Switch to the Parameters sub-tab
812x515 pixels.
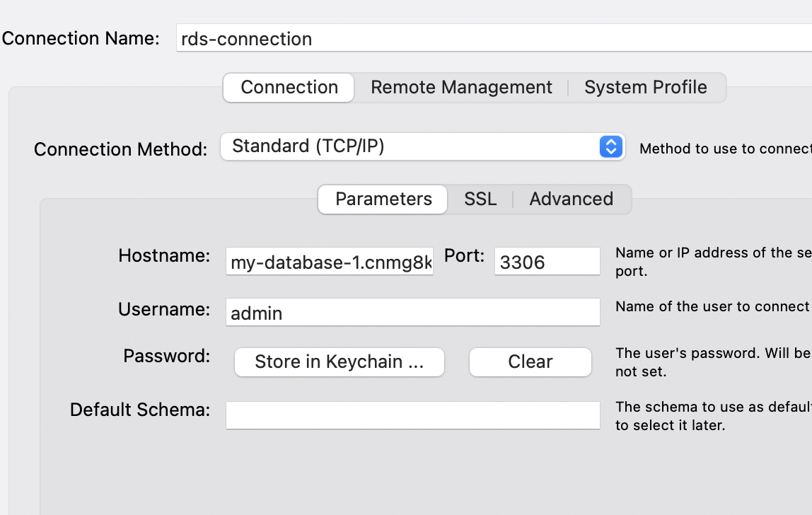[x=383, y=199]
